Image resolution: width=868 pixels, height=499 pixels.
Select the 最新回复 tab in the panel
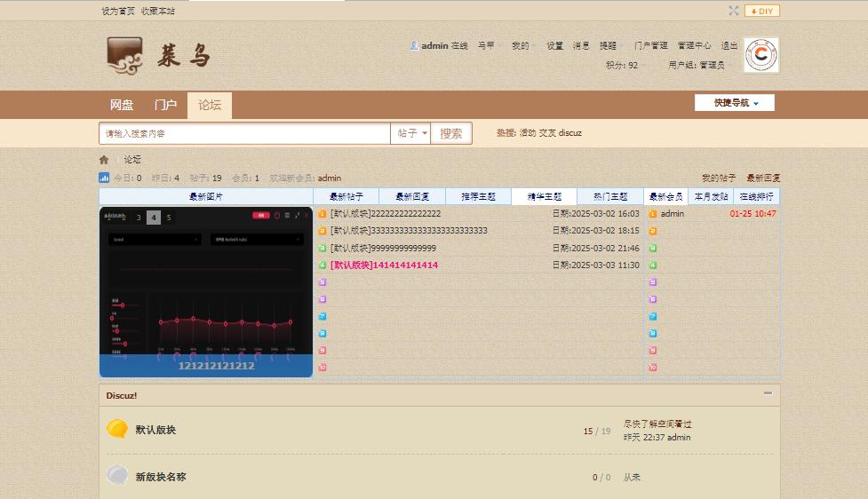[412, 196]
